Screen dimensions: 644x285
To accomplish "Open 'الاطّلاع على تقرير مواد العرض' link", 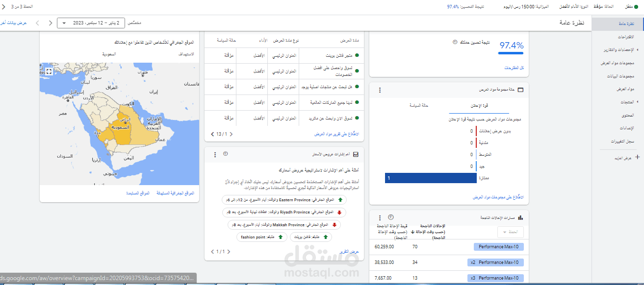I will [336, 134].
